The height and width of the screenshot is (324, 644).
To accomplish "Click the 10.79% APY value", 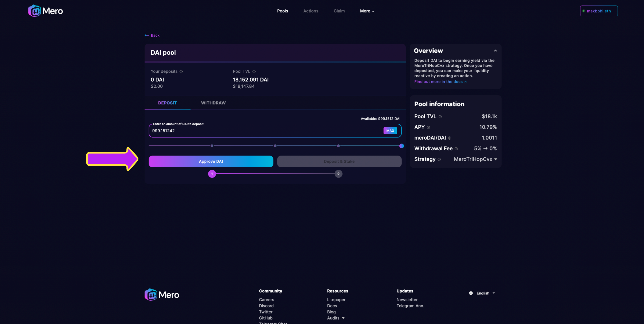I will (x=488, y=127).
